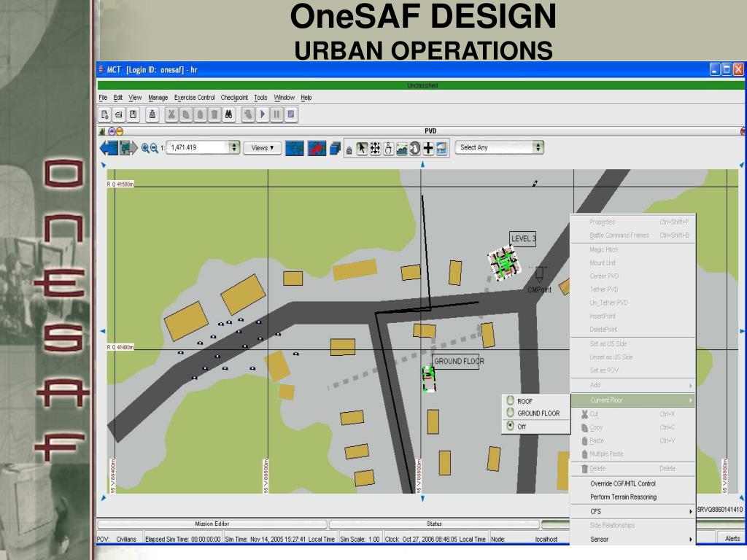Select the GROUND FLOOR radio option
The image size is (747, 560).
[510, 413]
